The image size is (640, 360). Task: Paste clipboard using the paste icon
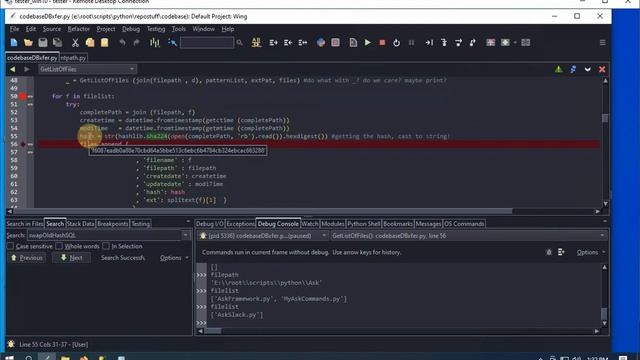(104, 42)
